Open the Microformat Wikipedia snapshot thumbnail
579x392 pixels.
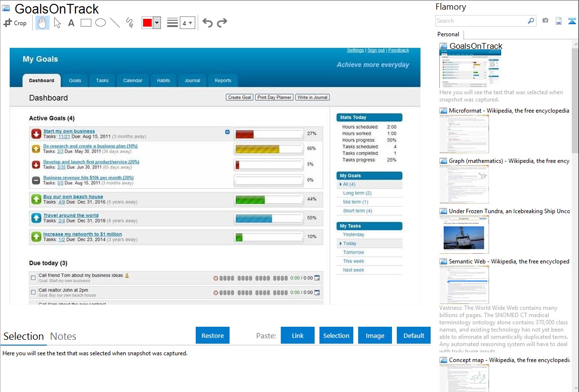(x=464, y=134)
